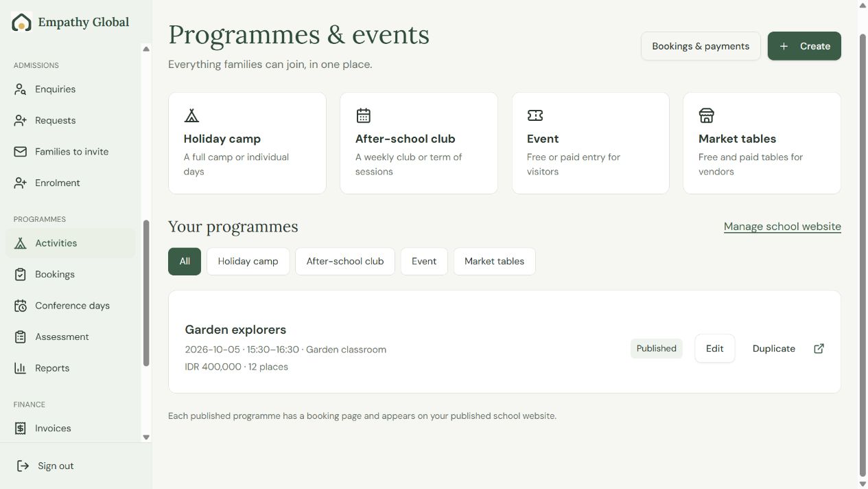Click the page scrollbar up arrow
This screenshot has height=489, width=868.
(863, 5)
